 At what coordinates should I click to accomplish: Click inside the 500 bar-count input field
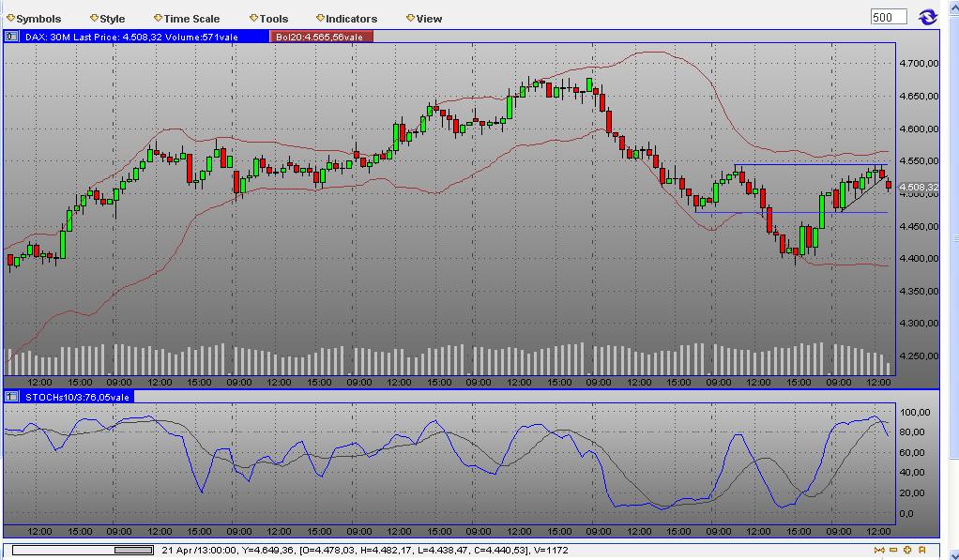click(x=888, y=16)
